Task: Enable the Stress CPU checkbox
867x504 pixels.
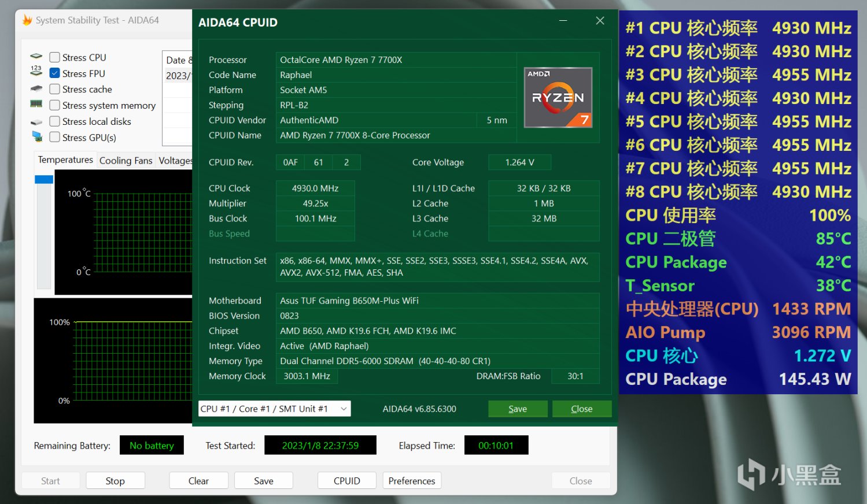Action: 55,57
